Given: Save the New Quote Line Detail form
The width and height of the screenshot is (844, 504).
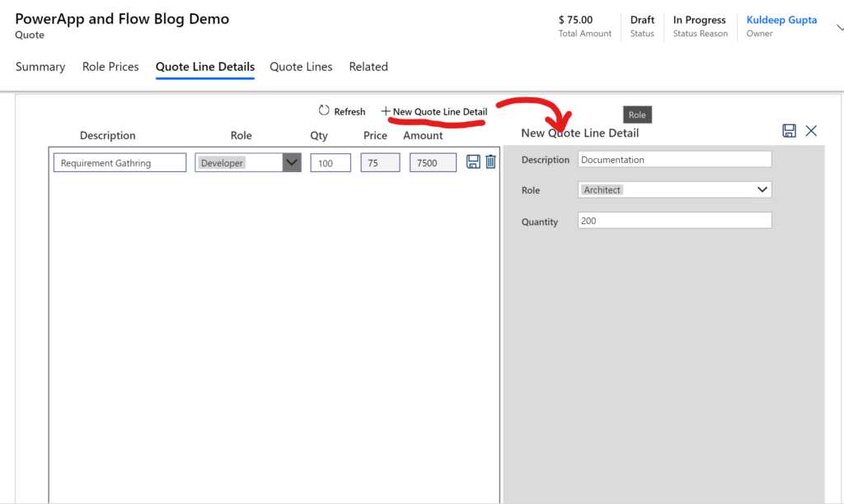Looking at the screenshot, I should 789,131.
